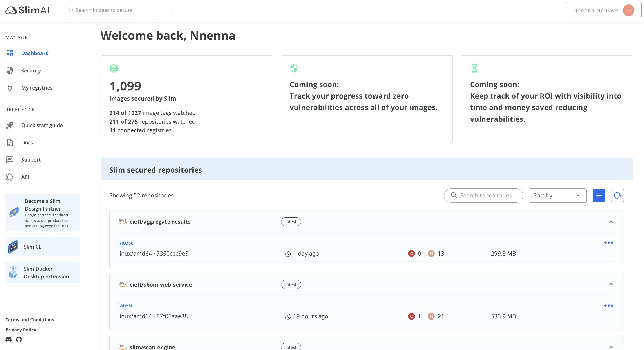Click the 533.9 MB size value

(x=503, y=316)
